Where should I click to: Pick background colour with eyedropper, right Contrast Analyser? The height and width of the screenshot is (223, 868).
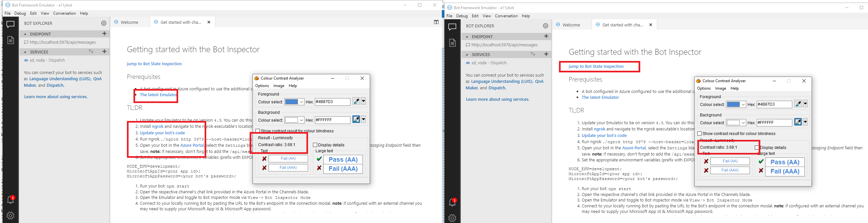798,122
